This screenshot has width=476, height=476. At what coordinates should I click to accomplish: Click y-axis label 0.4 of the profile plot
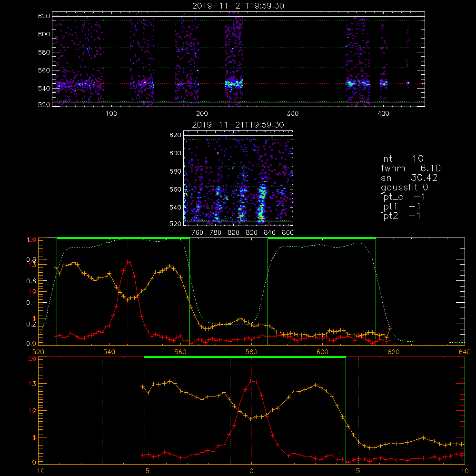coord(31,303)
